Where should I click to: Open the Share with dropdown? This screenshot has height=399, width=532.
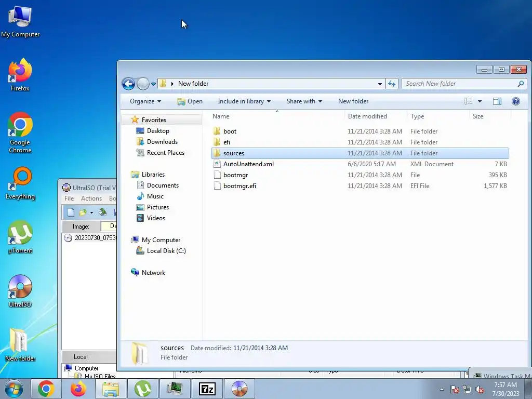(304, 101)
